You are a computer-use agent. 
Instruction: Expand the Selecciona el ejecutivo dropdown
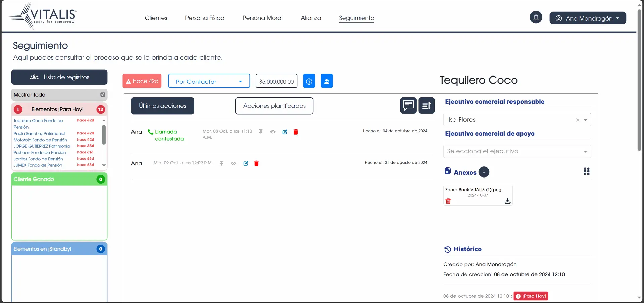[x=517, y=151]
